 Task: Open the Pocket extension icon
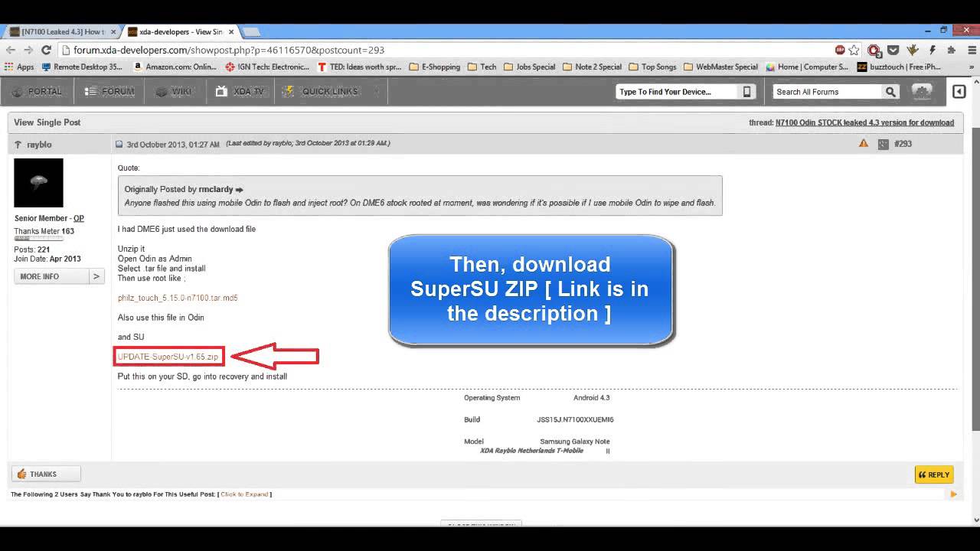pos(893,50)
